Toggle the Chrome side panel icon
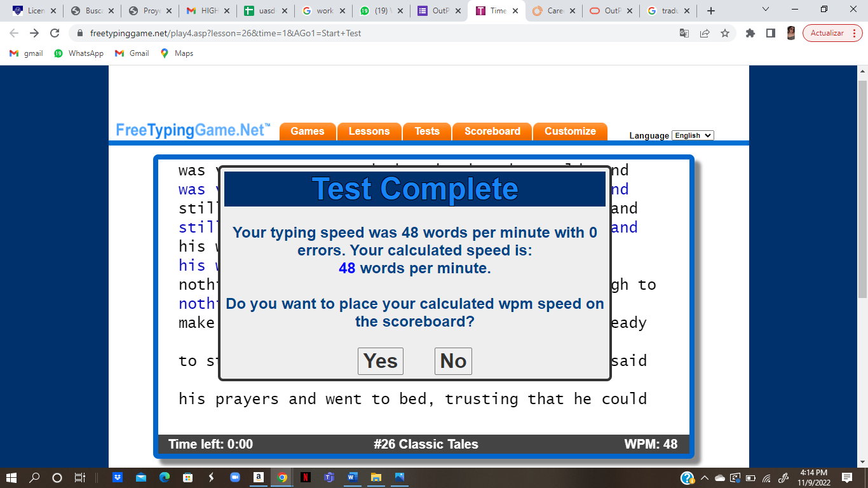The width and height of the screenshot is (868, 488). [771, 33]
